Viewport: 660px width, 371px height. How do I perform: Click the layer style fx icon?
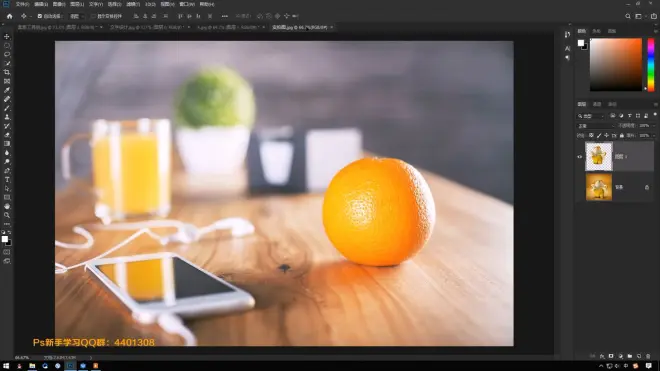602,356
